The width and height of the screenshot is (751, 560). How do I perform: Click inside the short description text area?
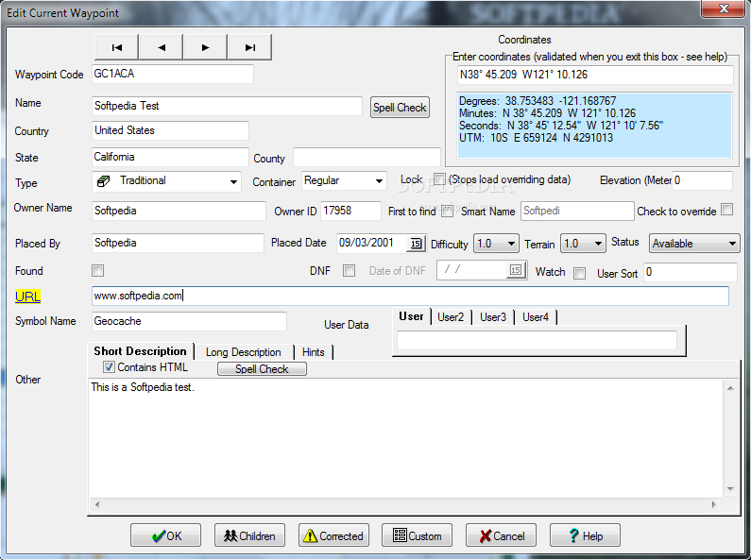pos(405,438)
